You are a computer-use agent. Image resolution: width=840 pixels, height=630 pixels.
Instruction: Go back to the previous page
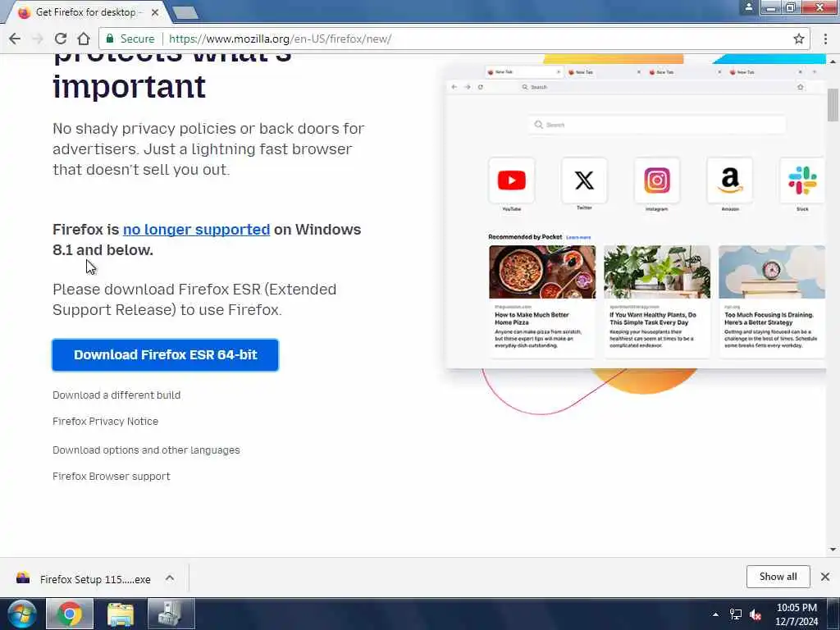[x=15, y=39]
